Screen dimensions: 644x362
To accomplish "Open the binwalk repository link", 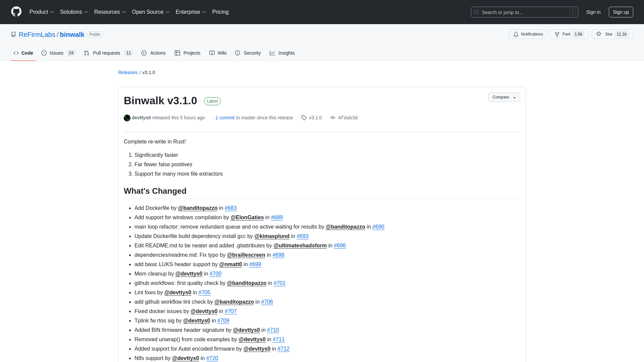I will click(72, 35).
